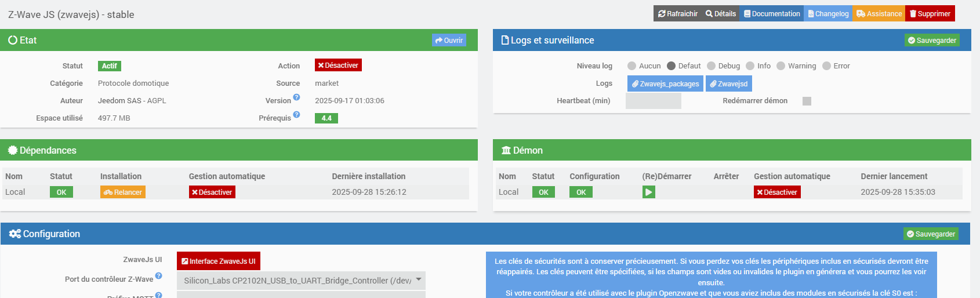Click the Démon building icon
Screen dimensions: 980x298
tap(506, 150)
